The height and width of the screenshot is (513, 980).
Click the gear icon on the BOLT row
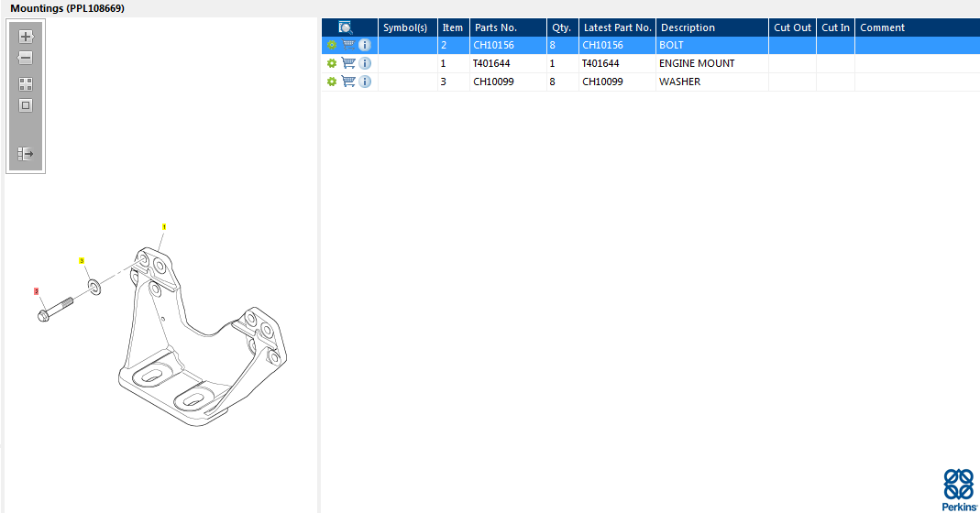coord(332,45)
